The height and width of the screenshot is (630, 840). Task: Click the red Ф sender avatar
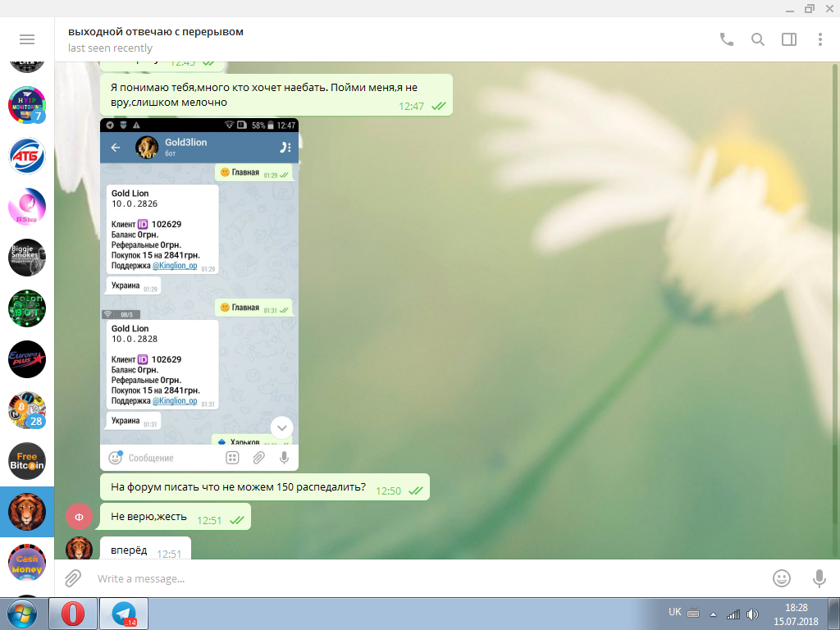coord(79,517)
